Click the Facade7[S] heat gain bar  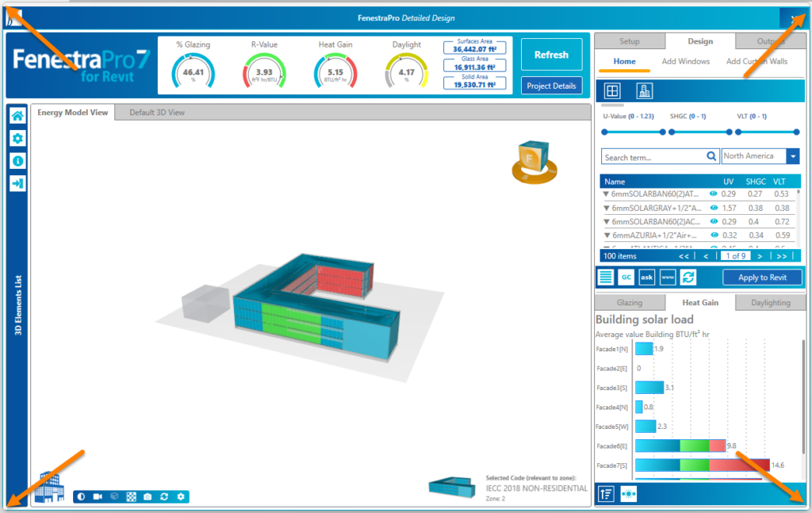703,465
